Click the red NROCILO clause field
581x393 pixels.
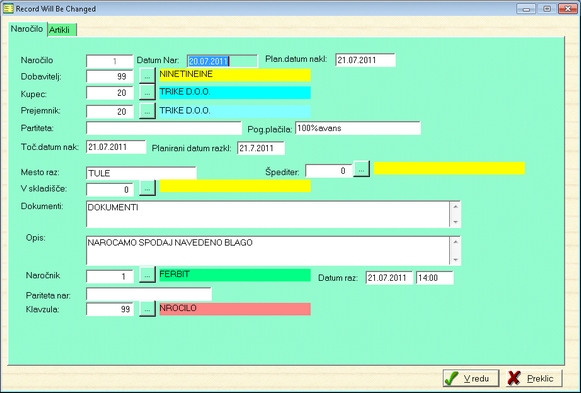235,309
